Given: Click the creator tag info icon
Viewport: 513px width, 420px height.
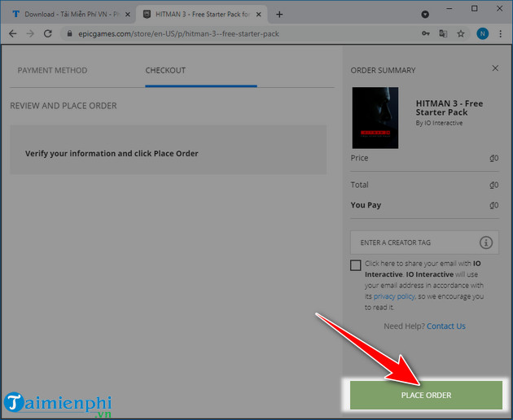Looking at the screenshot, I should pyautogui.click(x=486, y=243).
